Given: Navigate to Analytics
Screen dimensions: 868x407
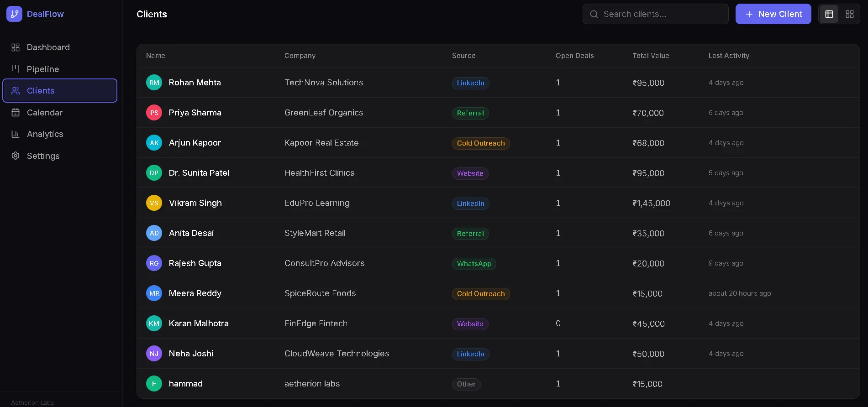Looking at the screenshot, I should [x=60, y=134].
